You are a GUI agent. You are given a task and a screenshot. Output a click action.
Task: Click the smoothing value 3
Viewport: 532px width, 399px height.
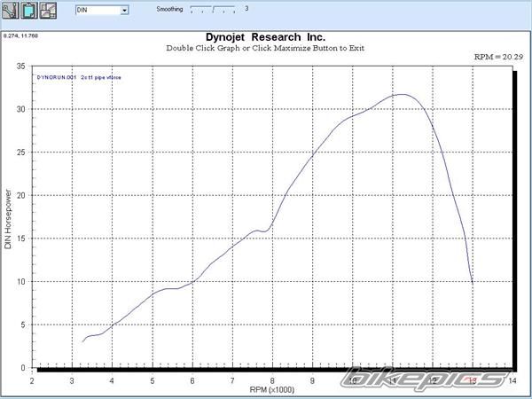[246, 9]
